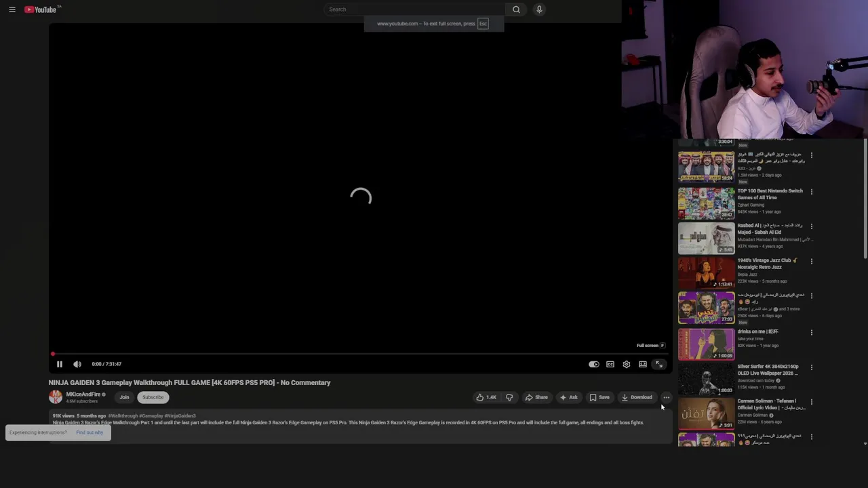Click '1940's Vintage Jazz Club' video title
The width and height of the screenshot is (868, 488).
[767, 264]
